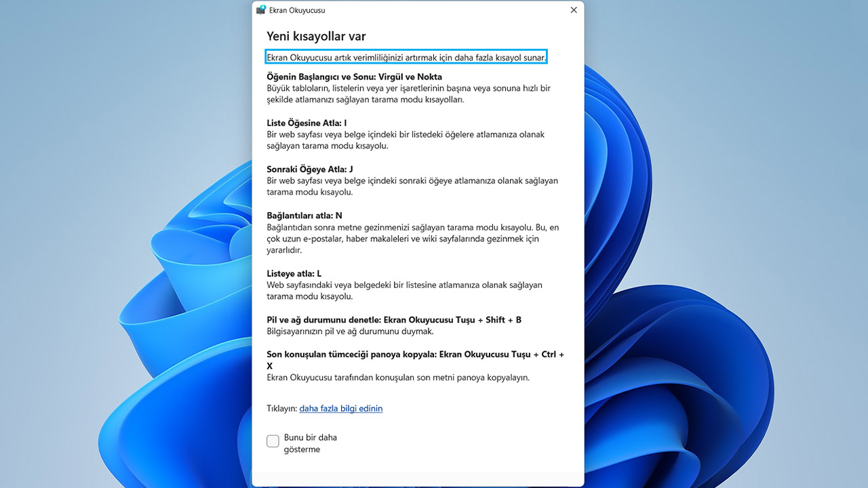Enable the 'Bunu bir daha gösterme' checkbox
The width and height of the screenshot is (868, 488).
point(273,441)
